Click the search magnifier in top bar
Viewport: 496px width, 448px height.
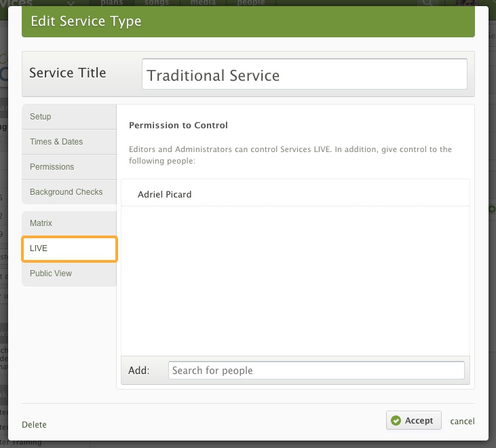(427, 3)
